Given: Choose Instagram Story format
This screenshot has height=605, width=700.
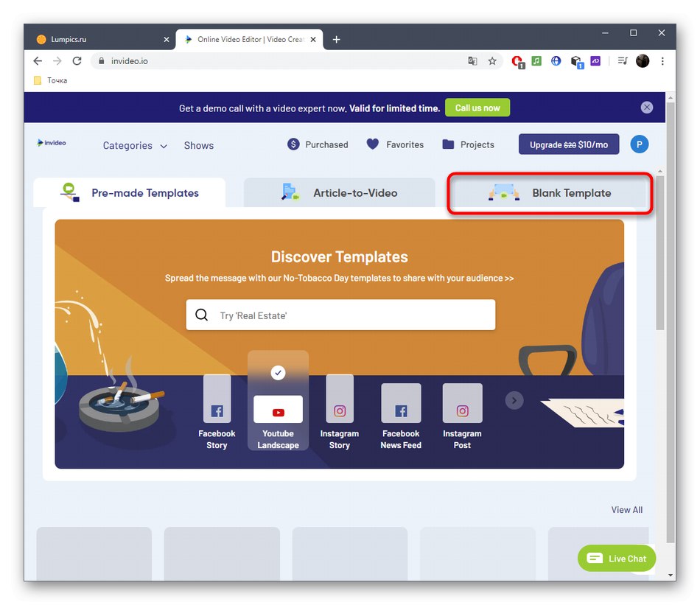Looking at the screenshot, I should 339,412.
